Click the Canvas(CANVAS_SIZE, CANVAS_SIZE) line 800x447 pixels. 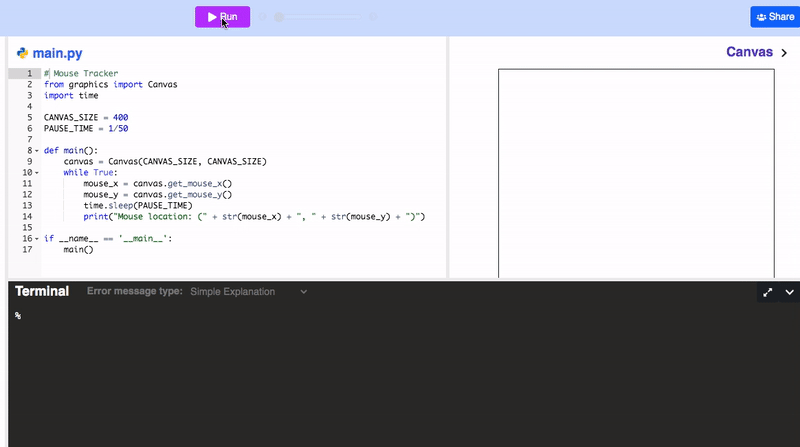tap(165, 161)
